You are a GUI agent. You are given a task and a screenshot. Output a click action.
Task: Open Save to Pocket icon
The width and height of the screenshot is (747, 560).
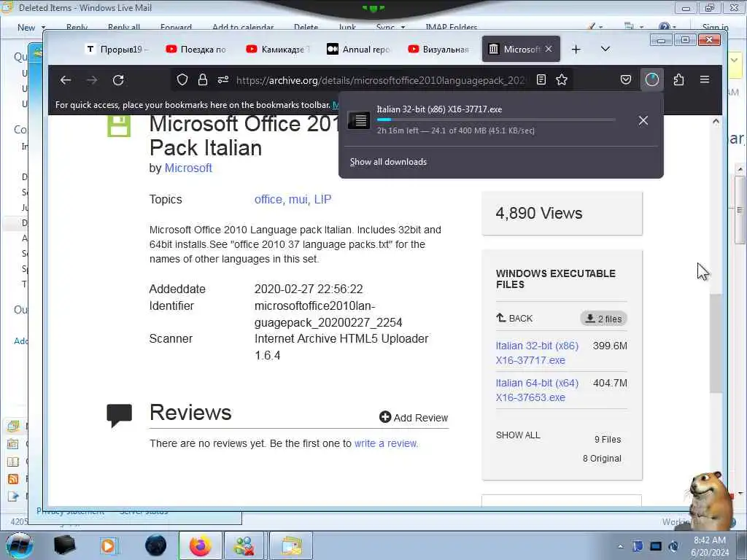pyautogui.click(x=625, y=79)
